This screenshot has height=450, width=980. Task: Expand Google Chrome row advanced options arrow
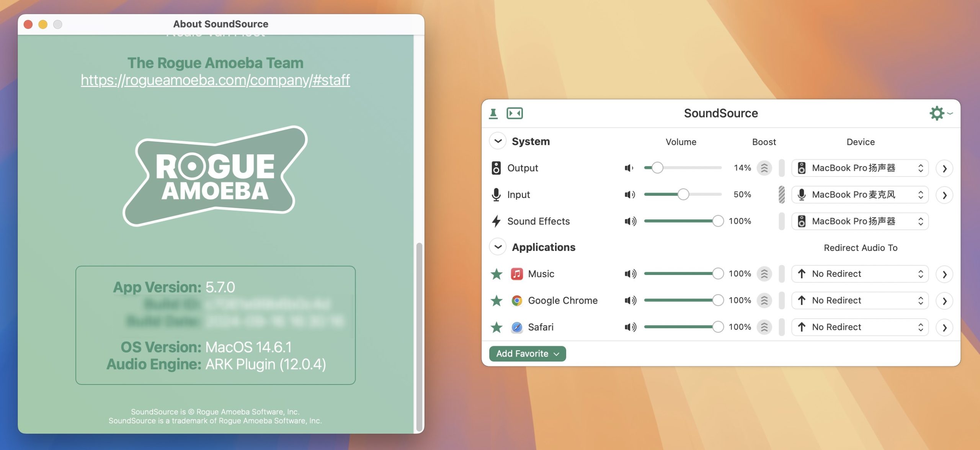tap(944, 301)
